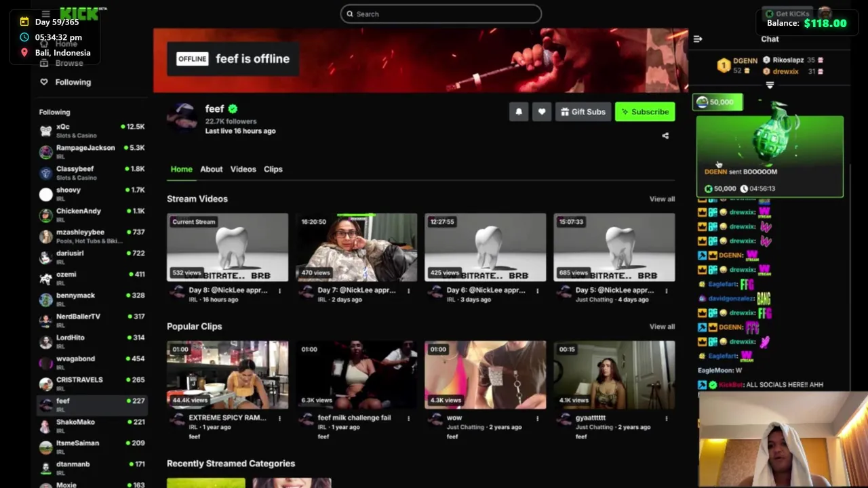Switch to the Home tab
Viewport: 868px width, 488px height.
click(181, 169)
